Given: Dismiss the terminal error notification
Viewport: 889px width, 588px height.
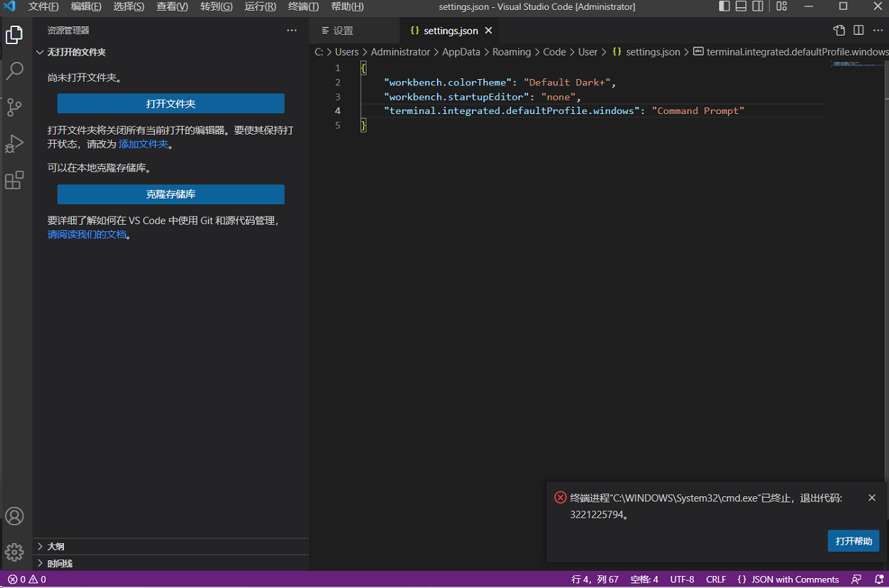Looking at the screenshot, I should (x=872, y=498).
